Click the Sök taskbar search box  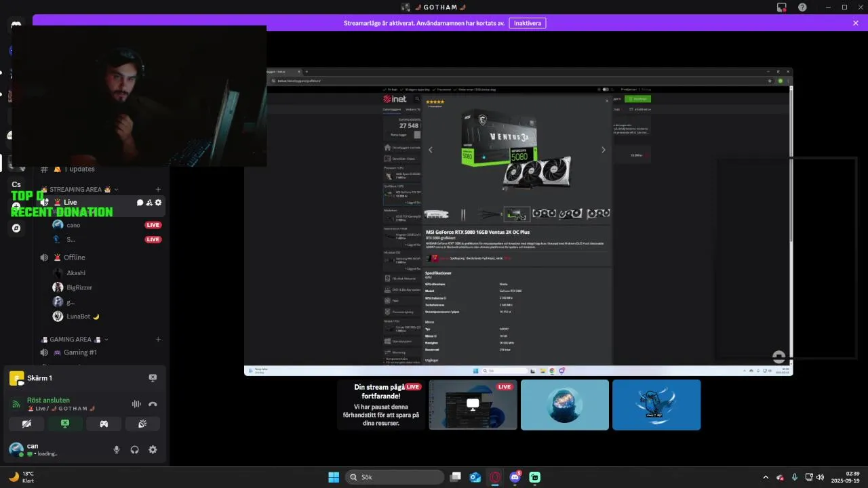[395, 477]
